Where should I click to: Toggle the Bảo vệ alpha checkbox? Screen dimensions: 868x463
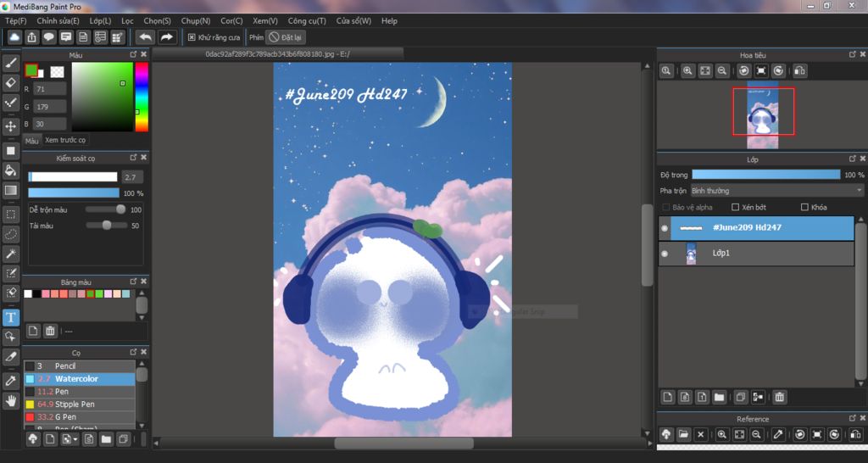(x=666, y=207)
